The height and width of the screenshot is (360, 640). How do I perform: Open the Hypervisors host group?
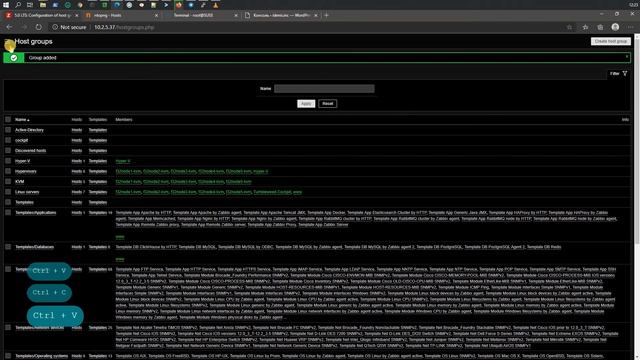pyautogui.click(x=26, y=171)
